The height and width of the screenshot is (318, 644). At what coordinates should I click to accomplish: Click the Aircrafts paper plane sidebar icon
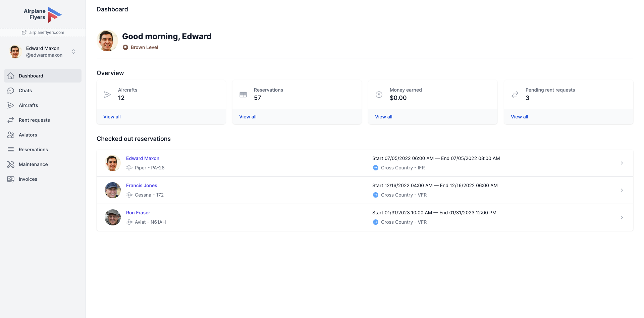11,105
